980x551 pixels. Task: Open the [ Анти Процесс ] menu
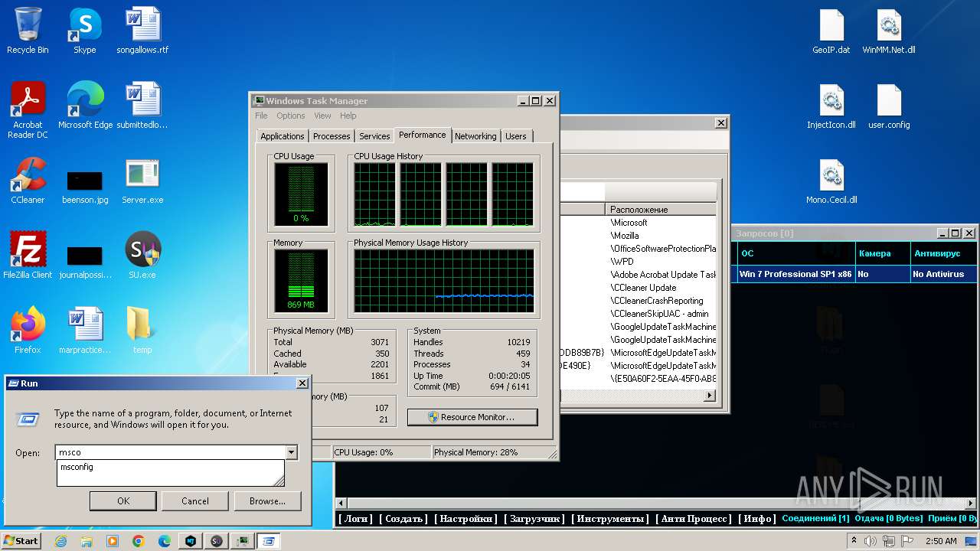pos(694,518)
